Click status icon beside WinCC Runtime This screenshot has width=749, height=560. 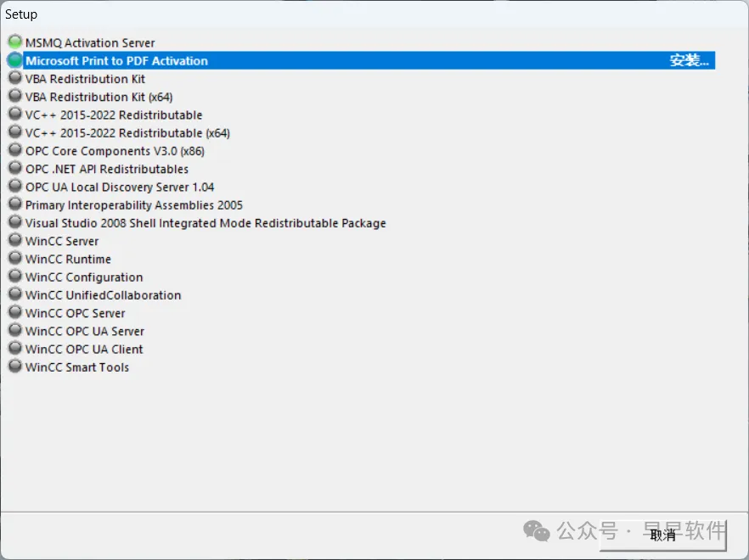tap(15, 258)
